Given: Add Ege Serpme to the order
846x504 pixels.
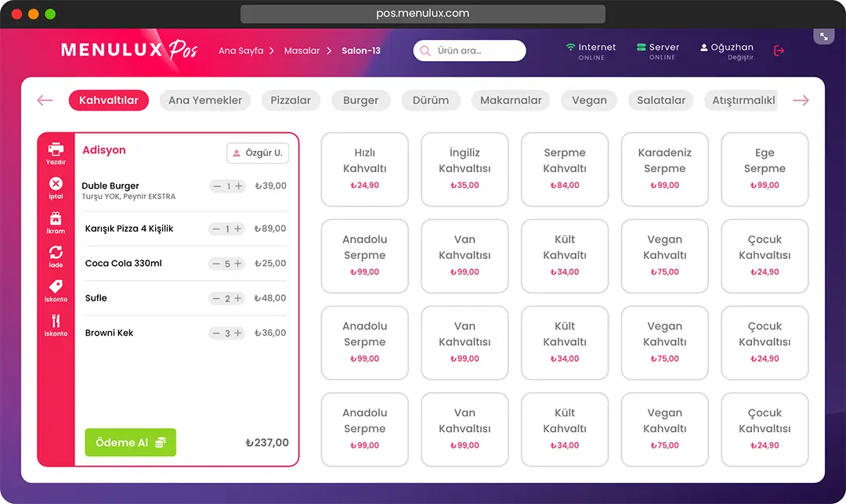Looking at the screenshot, I should tap(765, 169).
